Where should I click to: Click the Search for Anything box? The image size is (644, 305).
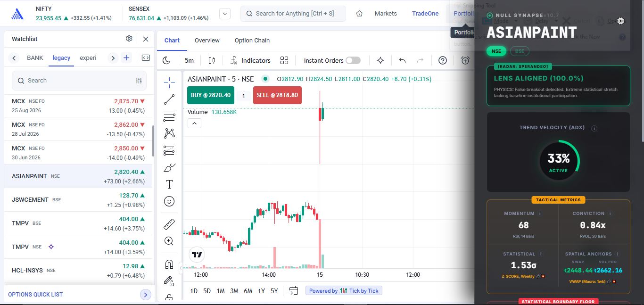(x=293, y=14)
